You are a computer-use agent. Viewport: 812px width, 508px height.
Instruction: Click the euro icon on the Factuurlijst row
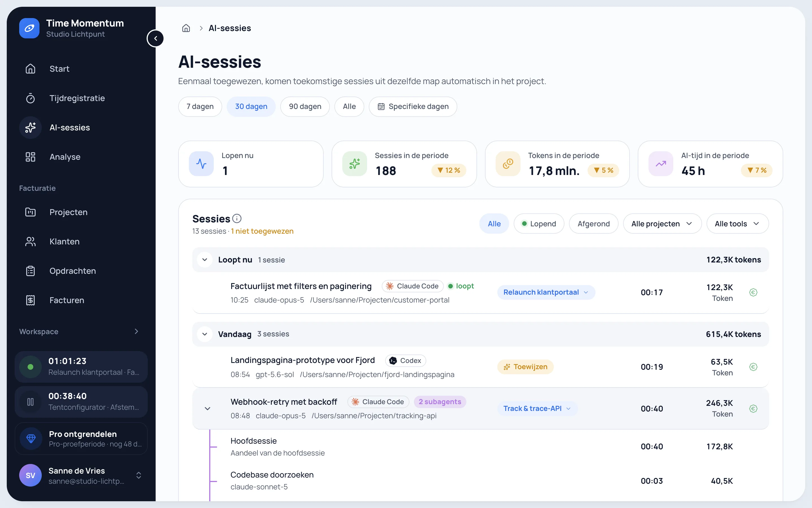pyautogui.click(x=753, y=292)
